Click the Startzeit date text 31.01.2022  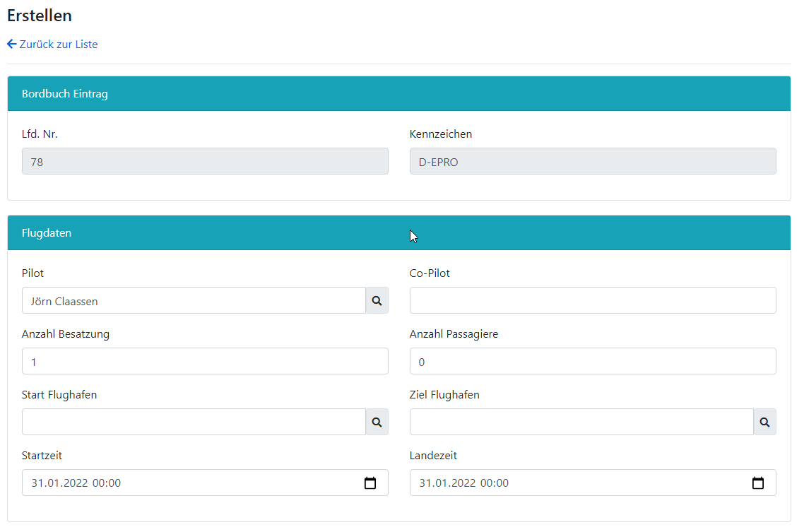click(x=59, y=483)
